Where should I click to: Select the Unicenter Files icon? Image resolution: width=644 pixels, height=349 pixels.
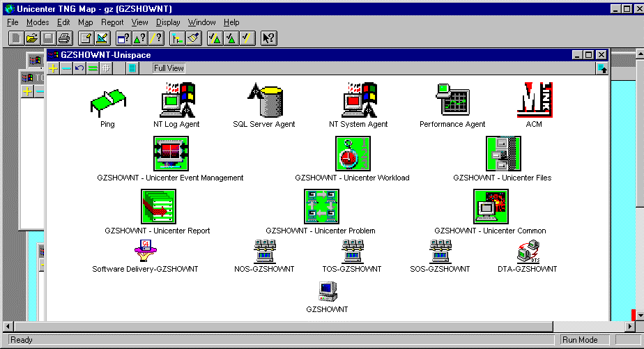(x=503, y=153)
